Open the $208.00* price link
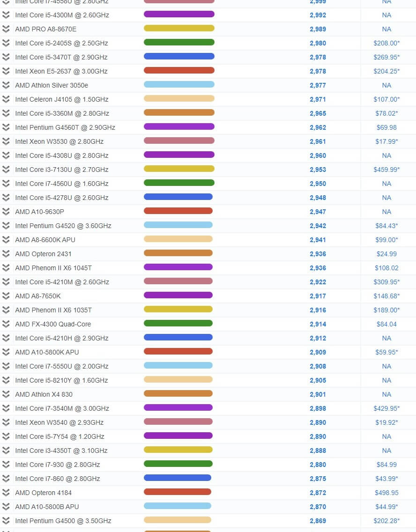 (386, 43)
